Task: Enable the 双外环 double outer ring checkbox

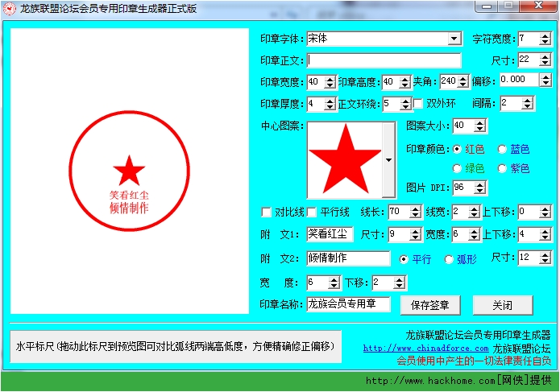Action: [x=418, y=103]
